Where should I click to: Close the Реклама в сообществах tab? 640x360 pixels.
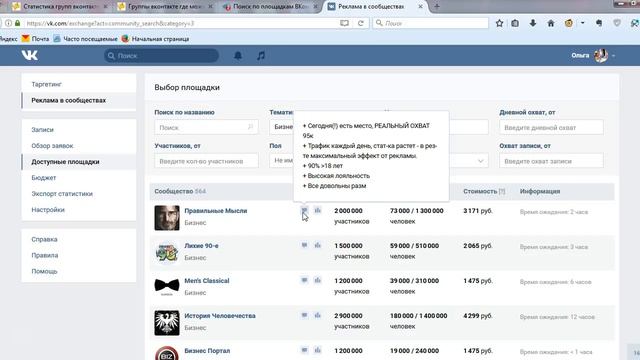point(420,7)
